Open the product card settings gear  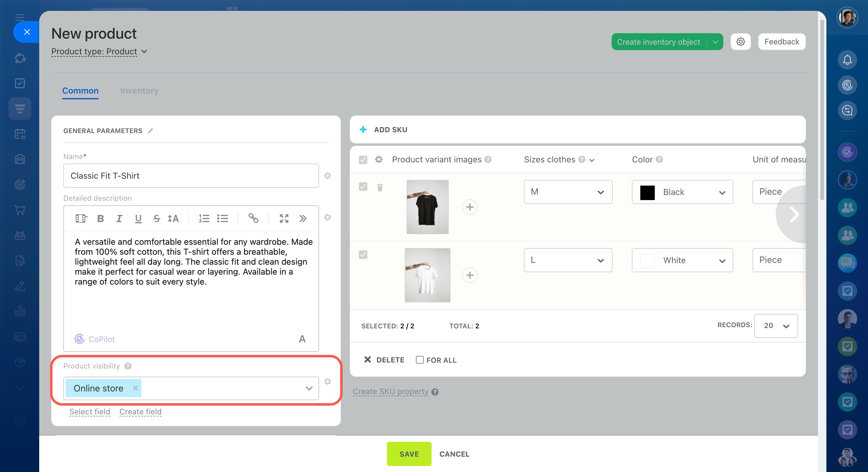coord(740,42)
